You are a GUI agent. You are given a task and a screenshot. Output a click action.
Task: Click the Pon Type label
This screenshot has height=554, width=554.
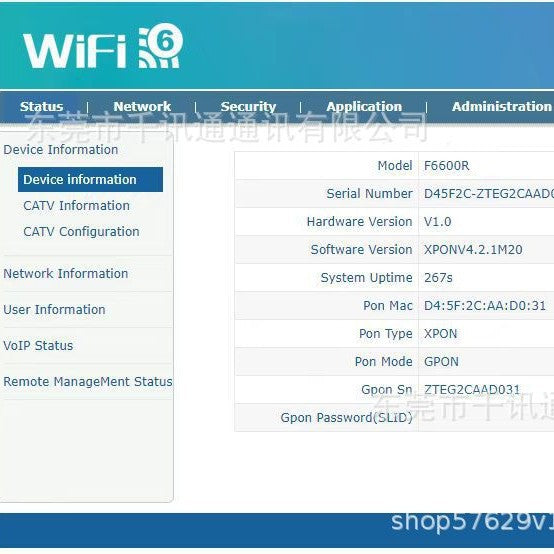(385, 334)
